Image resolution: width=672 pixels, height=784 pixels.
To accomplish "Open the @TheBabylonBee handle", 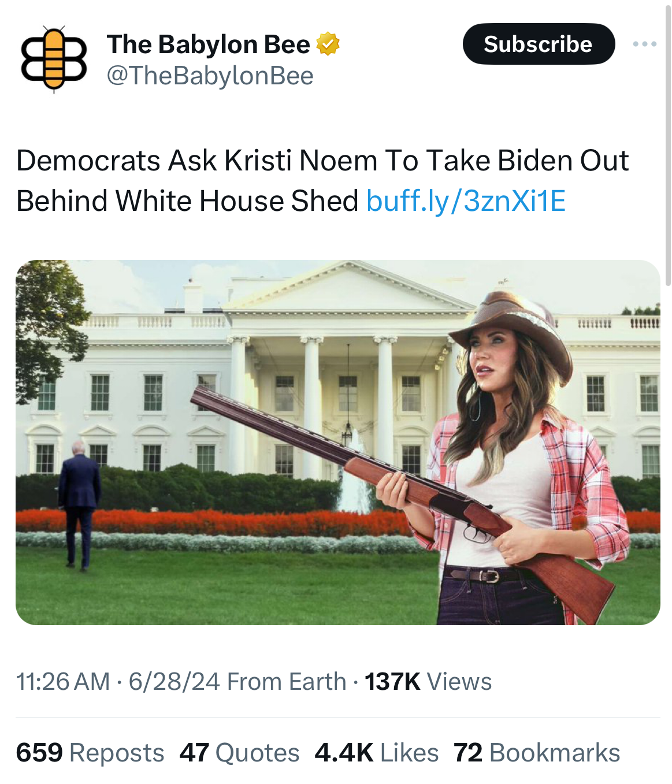I will click(x=210, y=76).
